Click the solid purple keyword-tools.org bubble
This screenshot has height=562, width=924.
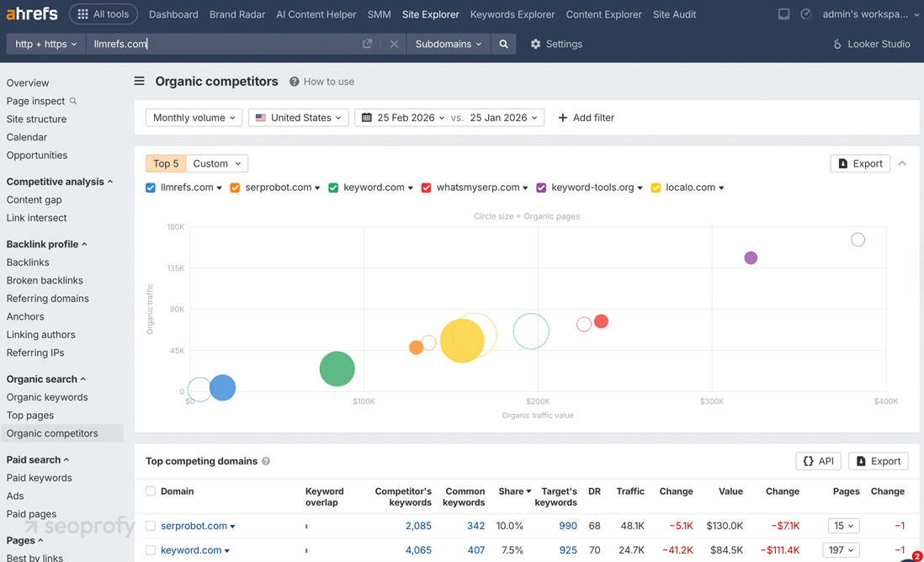751,257
